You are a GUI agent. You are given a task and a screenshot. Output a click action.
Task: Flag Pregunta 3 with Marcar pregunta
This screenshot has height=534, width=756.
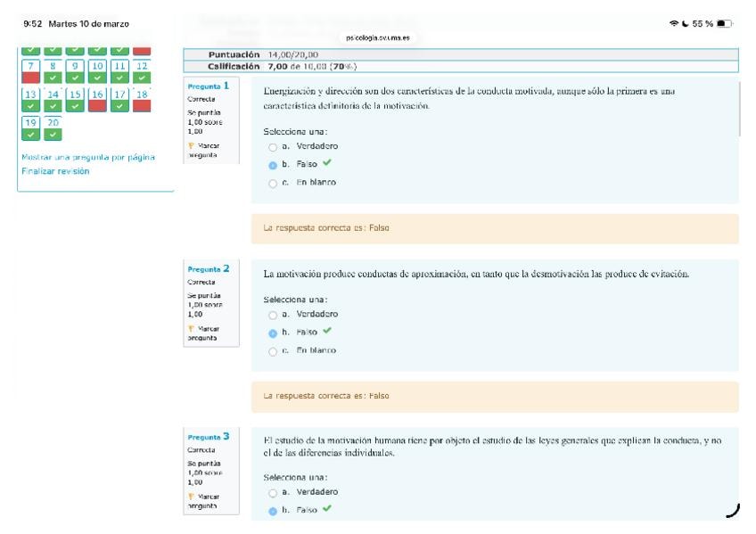click(203, 501)
